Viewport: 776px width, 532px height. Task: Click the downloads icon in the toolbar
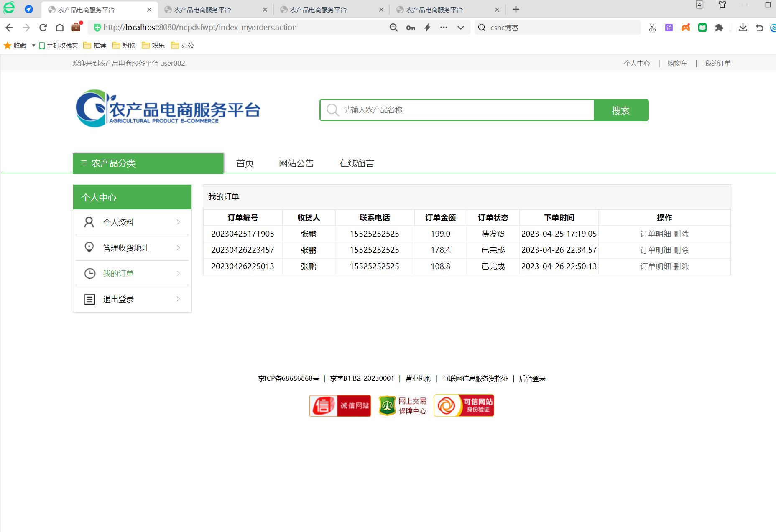click(743, 28)
